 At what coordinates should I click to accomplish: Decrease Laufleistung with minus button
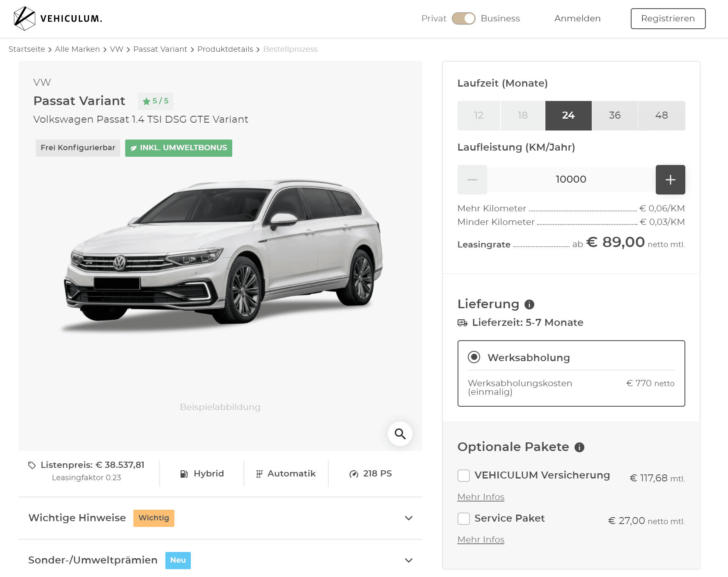coord(472,180)
